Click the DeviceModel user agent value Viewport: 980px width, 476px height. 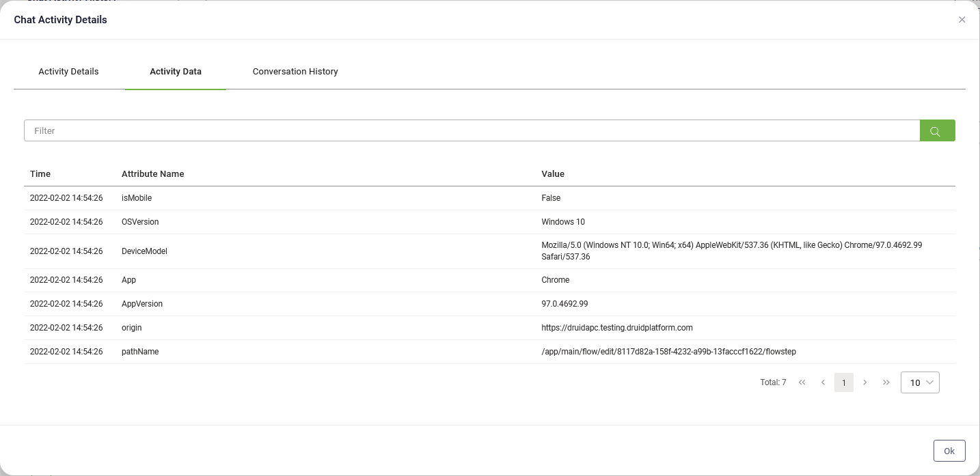(731, 251)
